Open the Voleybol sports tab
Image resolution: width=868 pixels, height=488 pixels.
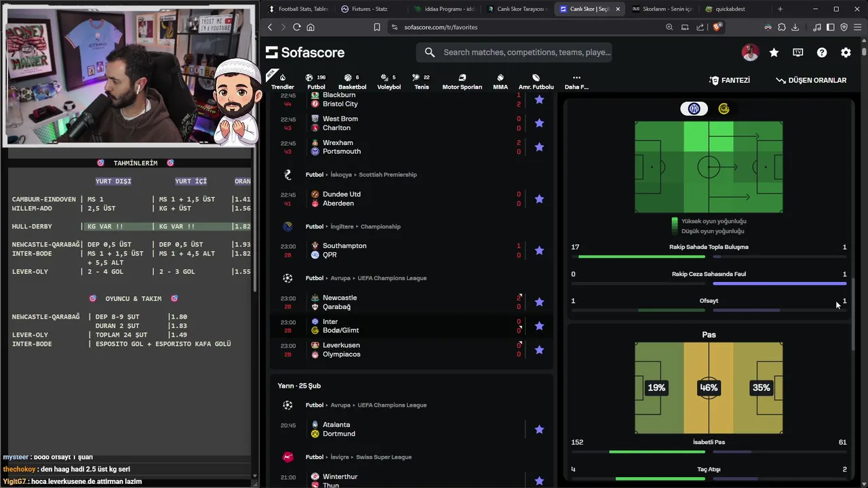(x=389, y=81)
